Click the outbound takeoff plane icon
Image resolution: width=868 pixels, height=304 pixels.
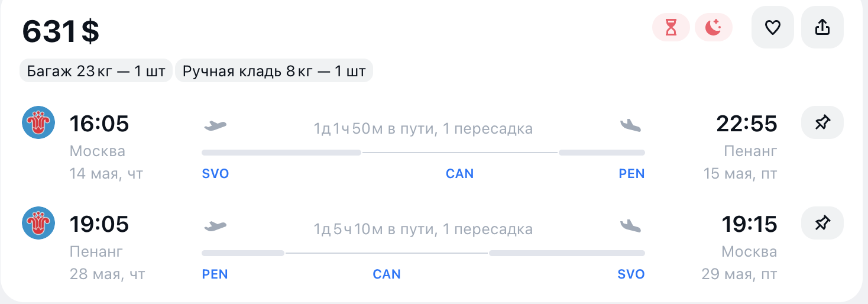tap(215, 125)
